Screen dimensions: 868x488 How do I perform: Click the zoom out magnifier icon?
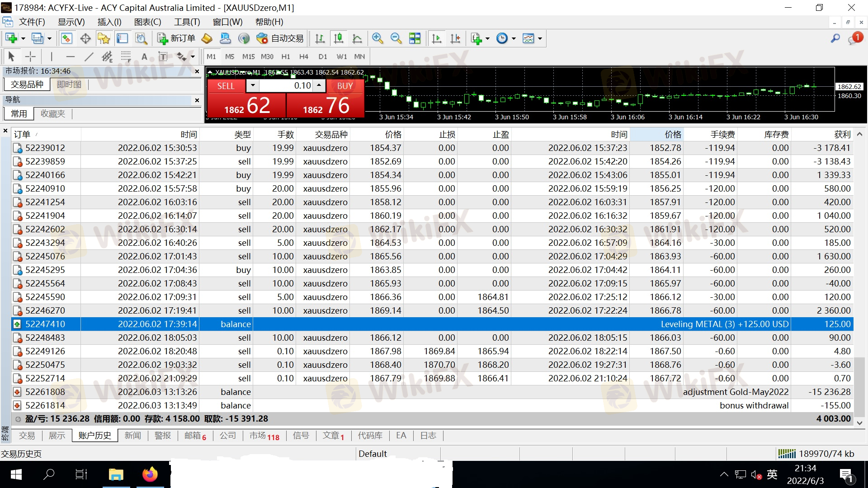point(396,38)
